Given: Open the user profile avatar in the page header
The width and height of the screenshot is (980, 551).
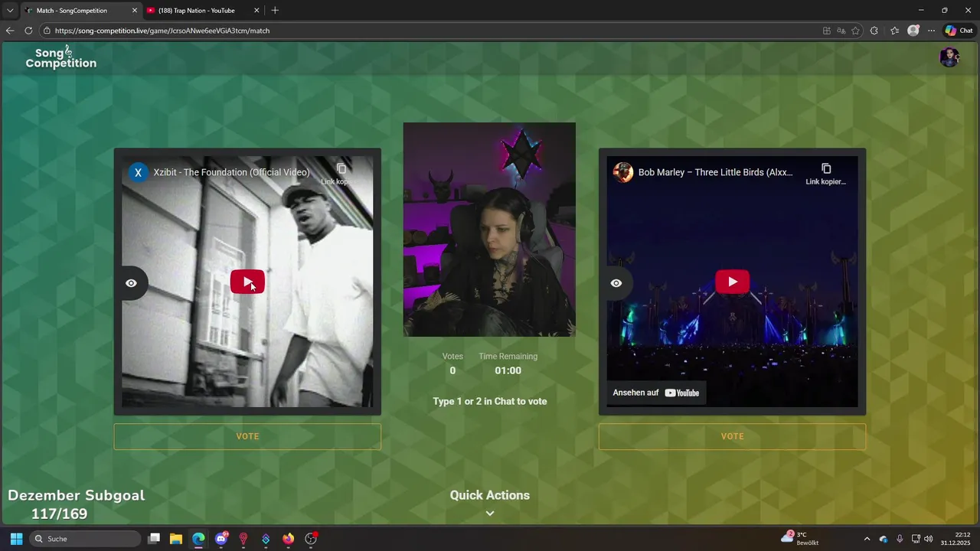Looking at the screenshot, I should [949, 57].
